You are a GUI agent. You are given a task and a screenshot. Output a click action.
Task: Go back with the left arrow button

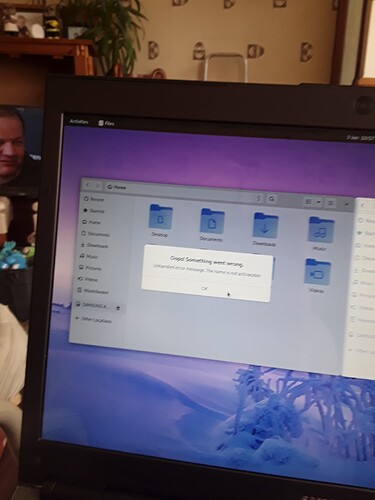[x=88, y=184]
